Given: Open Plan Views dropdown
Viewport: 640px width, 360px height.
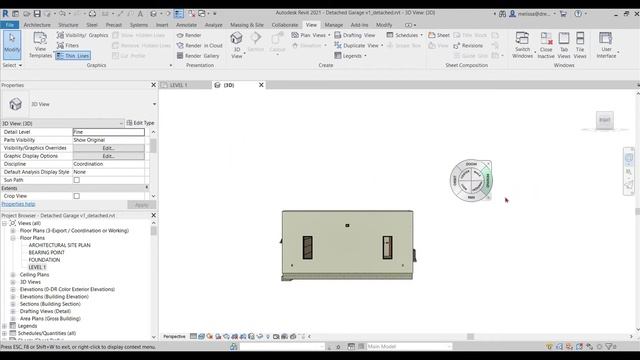Looking at the screenshot, I should pyautogui.click(x=311, y=35).
